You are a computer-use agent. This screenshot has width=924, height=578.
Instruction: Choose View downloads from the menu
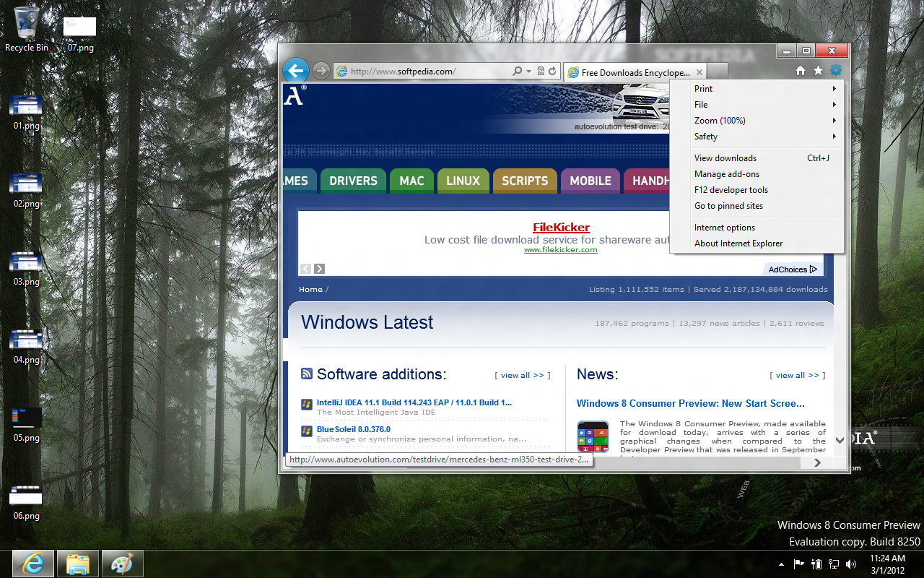coord(757,158)
